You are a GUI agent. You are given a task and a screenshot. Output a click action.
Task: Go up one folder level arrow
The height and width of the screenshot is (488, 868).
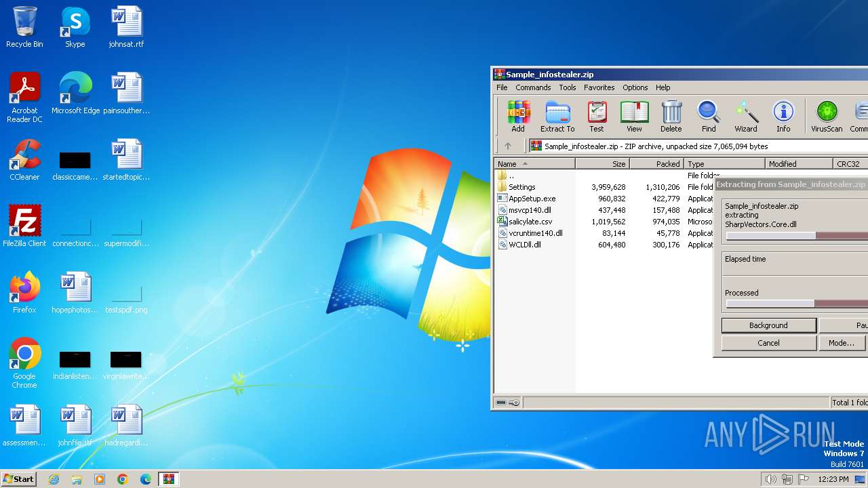(508, 146)
